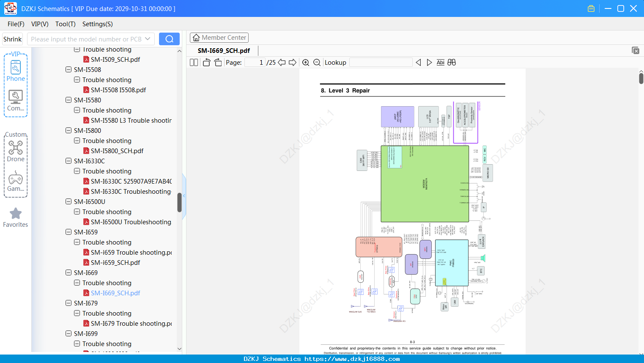Click the Shrink button
Viewport: 644px width, 363px height.
coord(13,39)
